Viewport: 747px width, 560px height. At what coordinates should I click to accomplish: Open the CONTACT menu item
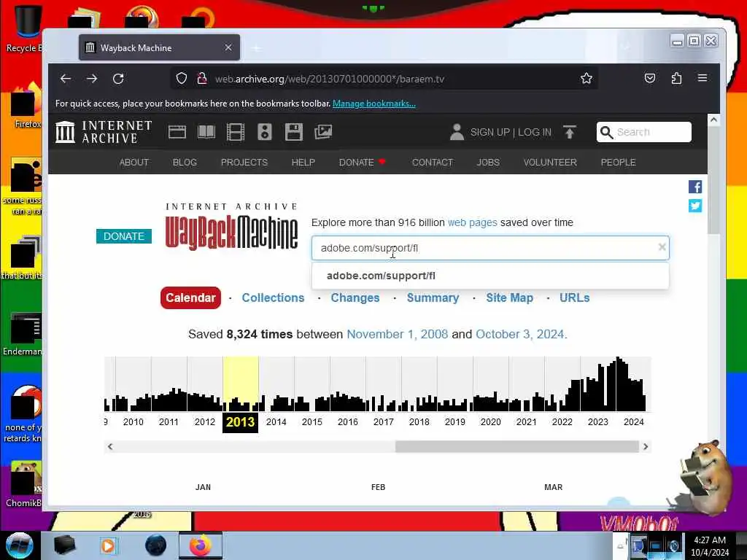(x=433, y=163)
